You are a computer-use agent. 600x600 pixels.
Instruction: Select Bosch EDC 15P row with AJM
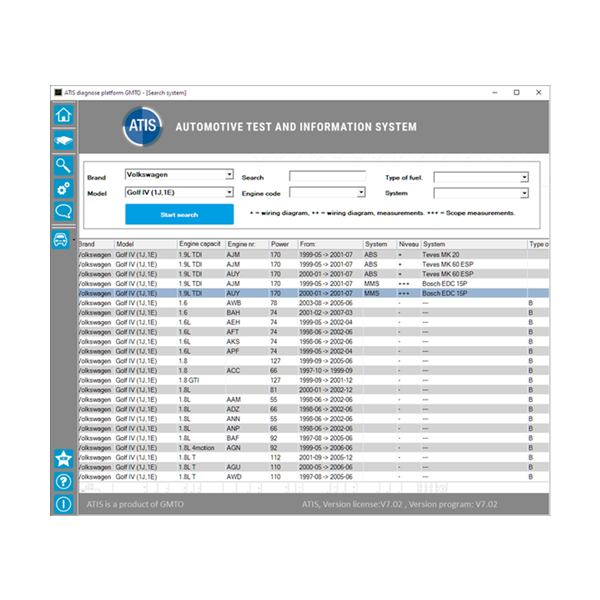(x=313, y=284)
